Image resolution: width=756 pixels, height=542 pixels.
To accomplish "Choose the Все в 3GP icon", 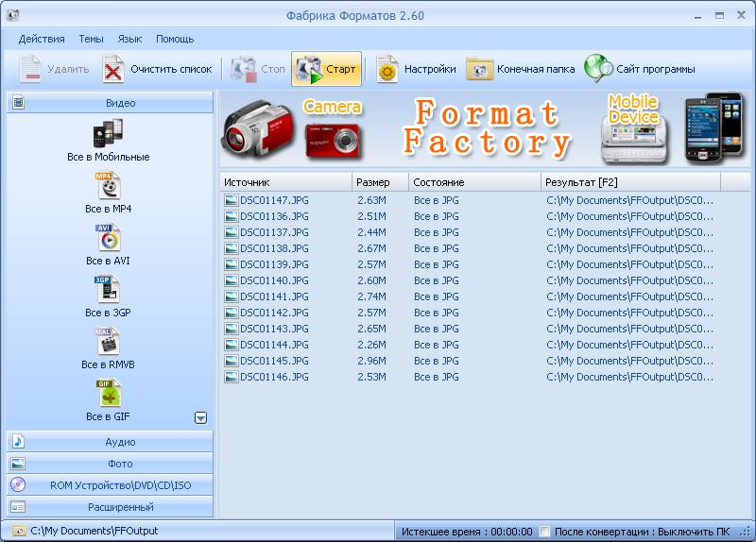I will pos(107,289).
